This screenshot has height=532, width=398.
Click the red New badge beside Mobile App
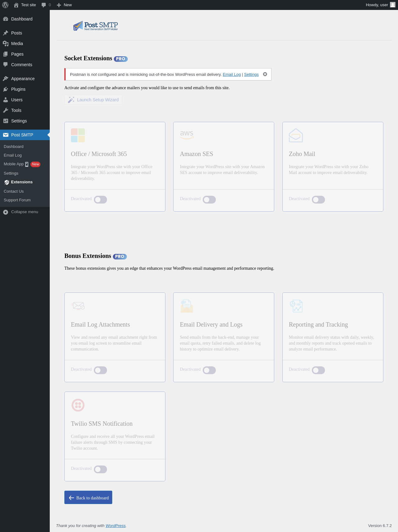(x=35, y=164)
